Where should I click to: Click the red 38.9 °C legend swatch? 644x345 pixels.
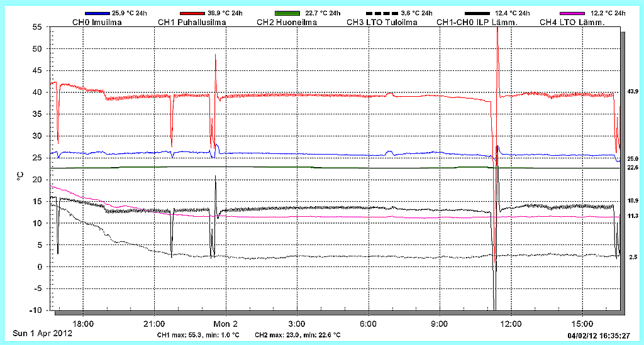pos(192,13)
